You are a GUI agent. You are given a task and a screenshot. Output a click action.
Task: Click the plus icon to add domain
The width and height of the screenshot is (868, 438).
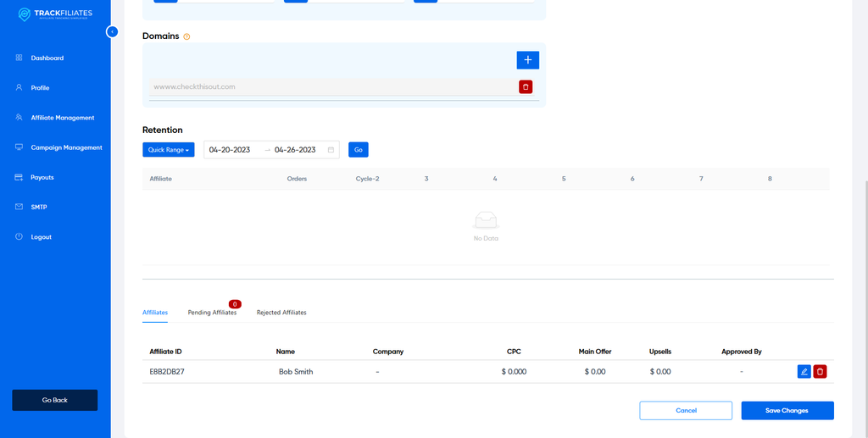[x=527, y=60]
